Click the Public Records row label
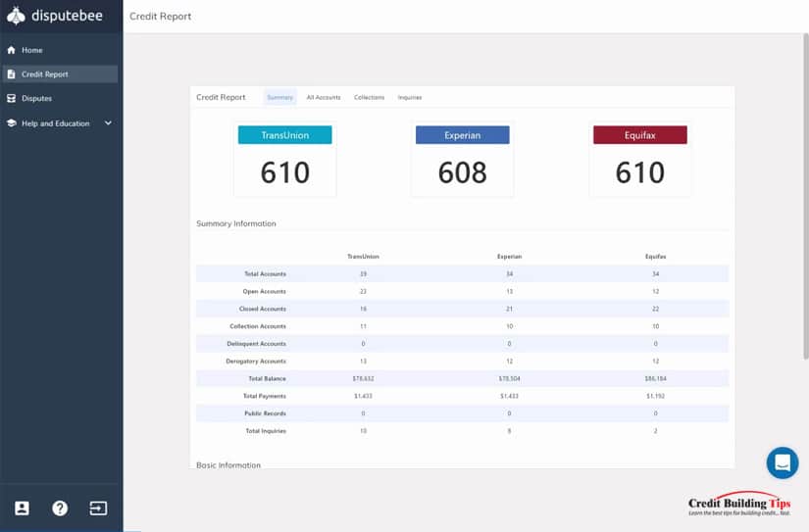This screenshot has height=532, width=809. (x=265, y=413)
